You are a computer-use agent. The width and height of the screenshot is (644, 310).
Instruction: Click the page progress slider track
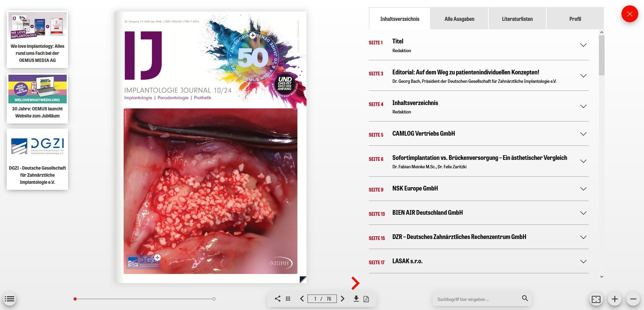click(144, 299)
